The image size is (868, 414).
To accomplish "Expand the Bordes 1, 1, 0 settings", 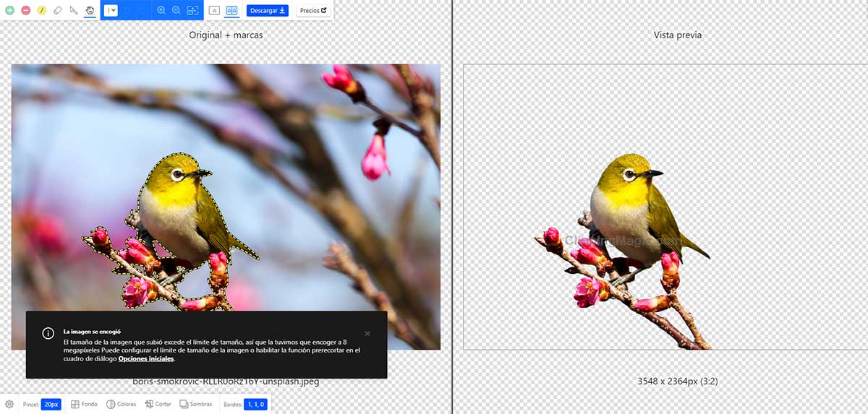I will (x=255, y=405).
